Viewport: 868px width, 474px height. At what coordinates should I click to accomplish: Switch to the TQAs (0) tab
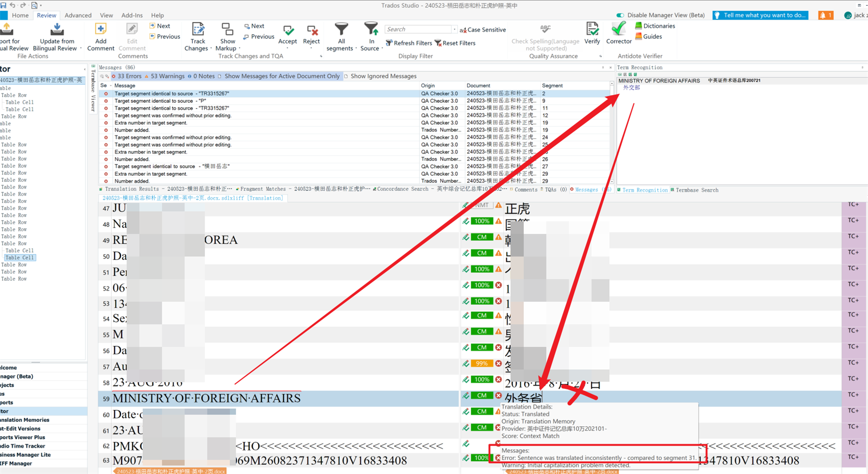554,190
